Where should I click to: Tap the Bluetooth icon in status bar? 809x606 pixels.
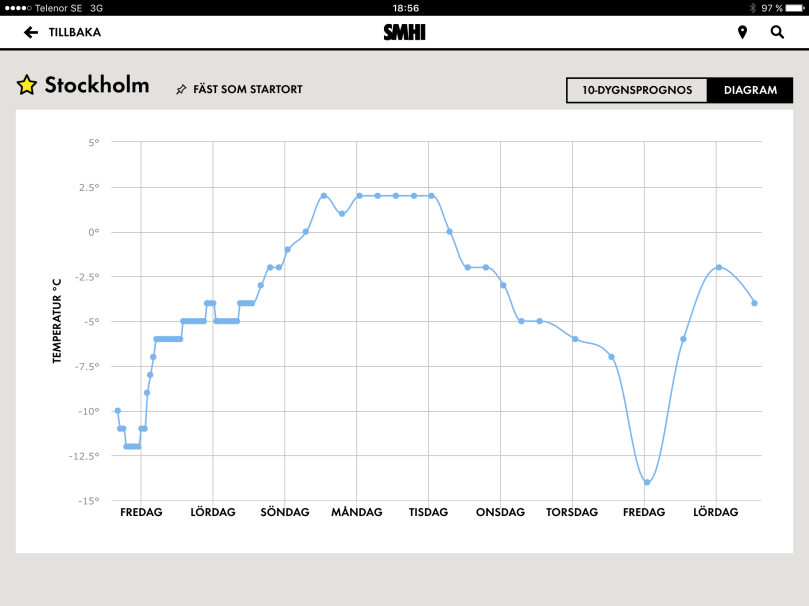point(751,7)
